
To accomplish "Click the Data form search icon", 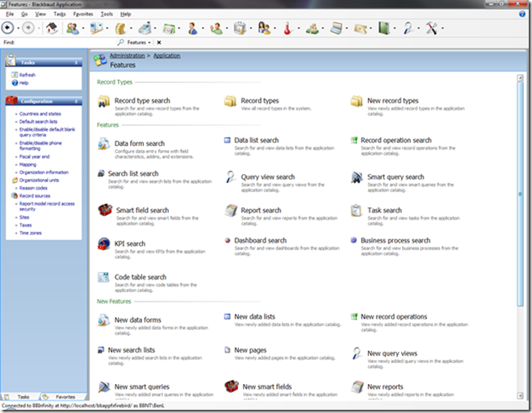I will pos(103,144).
